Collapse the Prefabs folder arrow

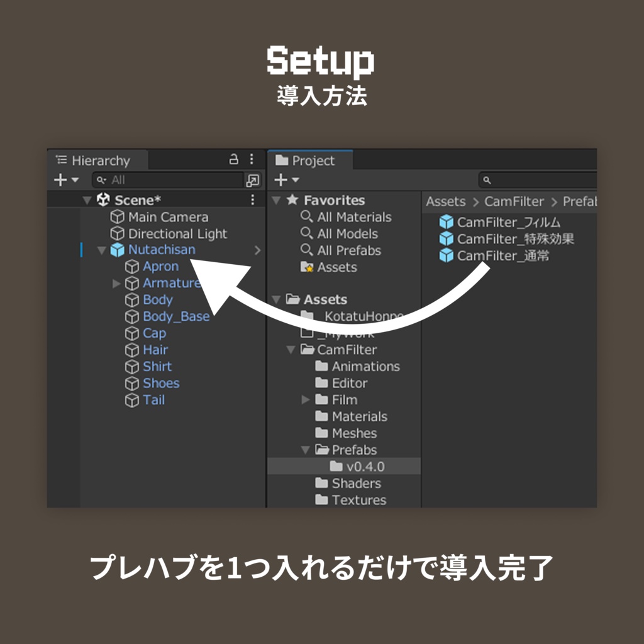pos(305,450)
